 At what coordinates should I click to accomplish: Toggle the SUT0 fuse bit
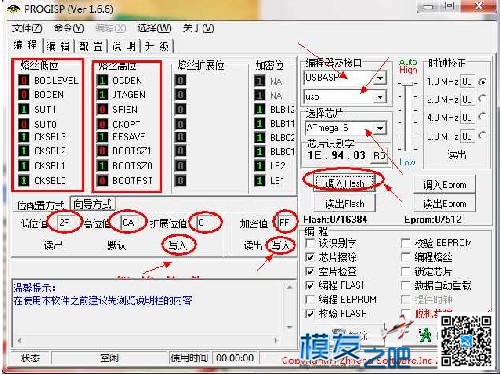coord(24,124)
